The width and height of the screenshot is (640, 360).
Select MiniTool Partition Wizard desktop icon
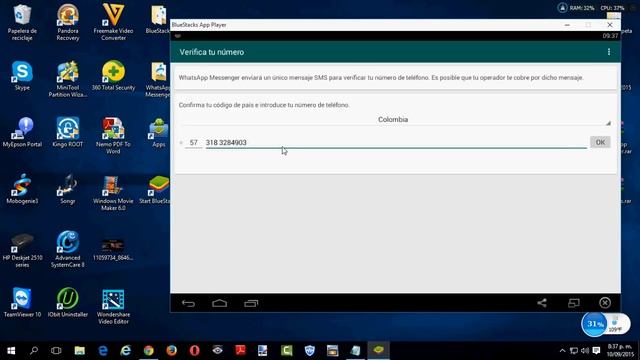tap(68, 79)
